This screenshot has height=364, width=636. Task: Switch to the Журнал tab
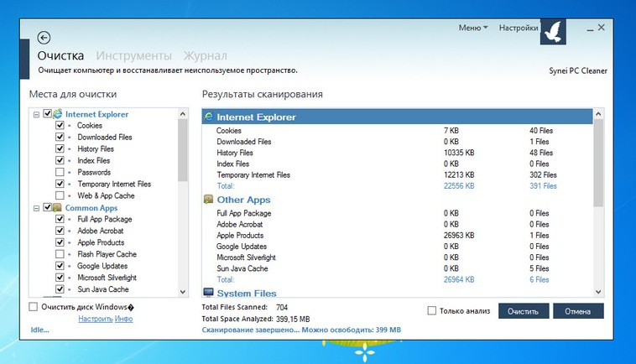tap(205, 55)
